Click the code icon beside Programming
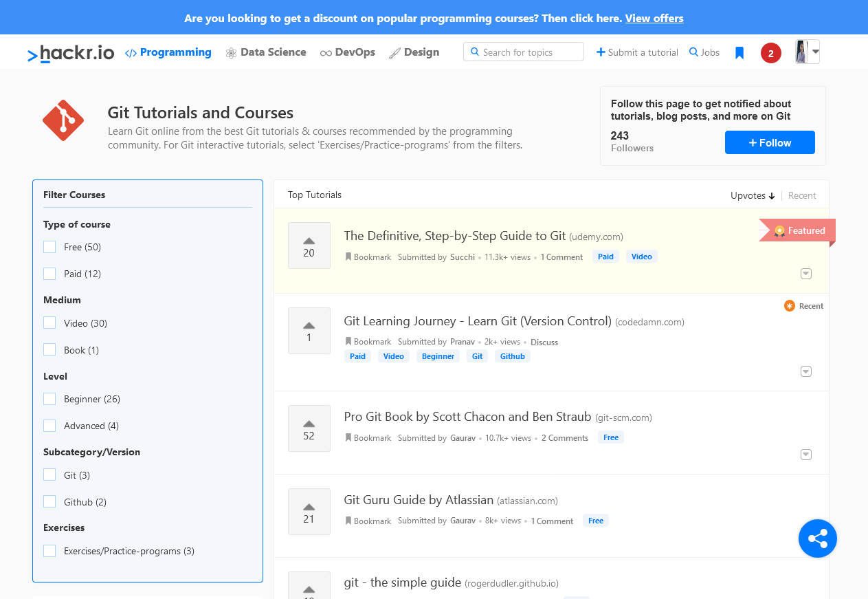868x599 pixels. point(131,53)
